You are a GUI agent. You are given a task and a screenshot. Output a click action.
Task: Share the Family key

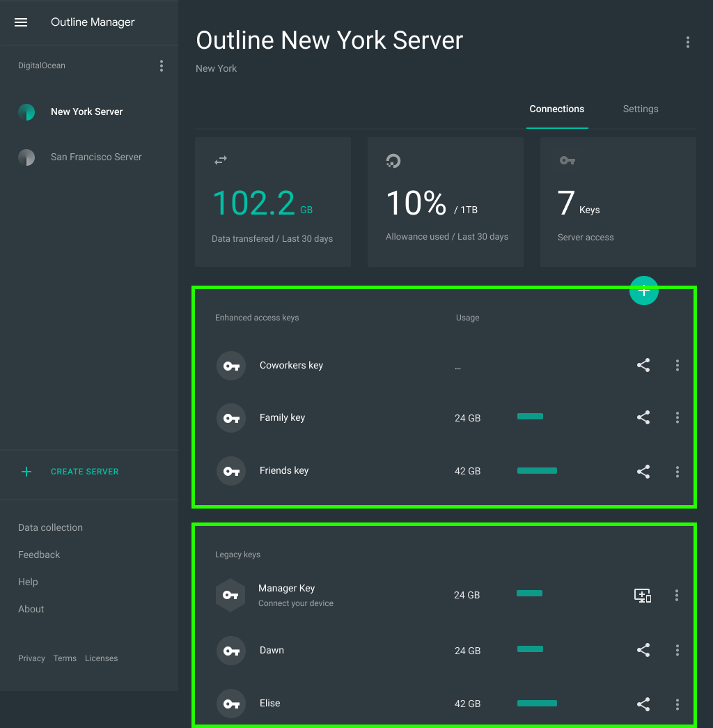[643, 417]
